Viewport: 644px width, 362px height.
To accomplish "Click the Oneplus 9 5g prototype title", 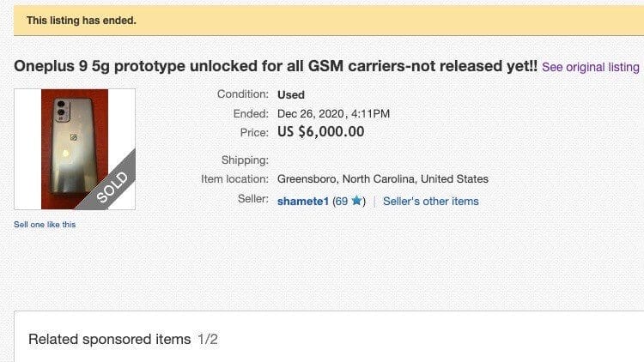I will (x=276, y=66).
